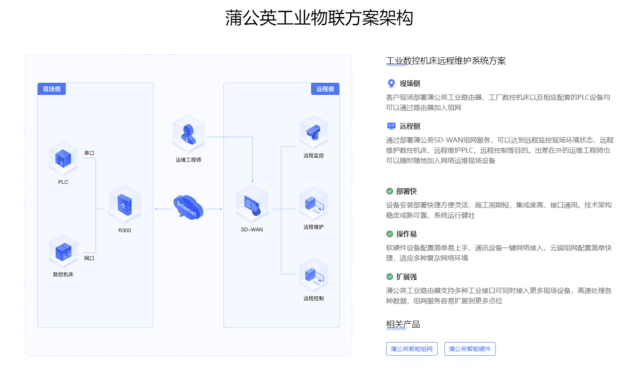638x375 pixels.
Task: Click the 远程控制 computer icon
Action: click(313, 275)
